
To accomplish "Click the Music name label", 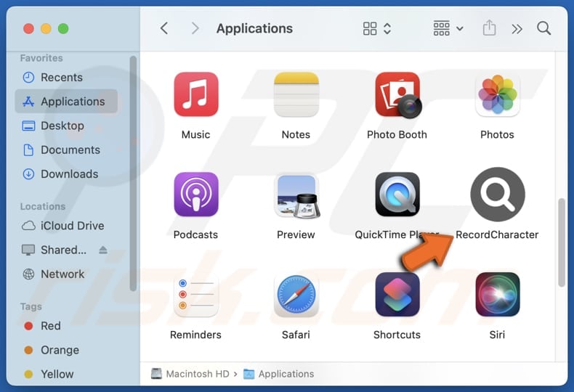I will 196,134.
